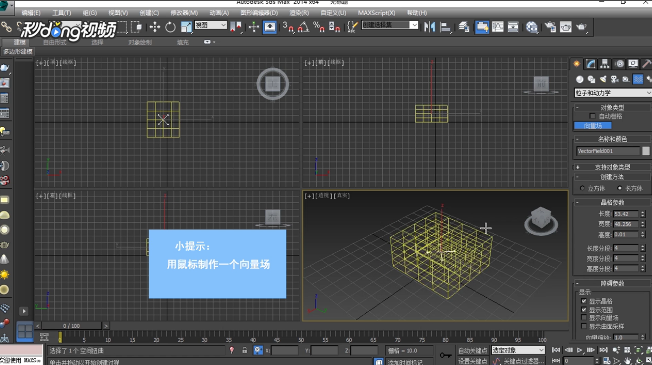
Task: Select the Geometry category sphere icon
Action: (580, 79)
